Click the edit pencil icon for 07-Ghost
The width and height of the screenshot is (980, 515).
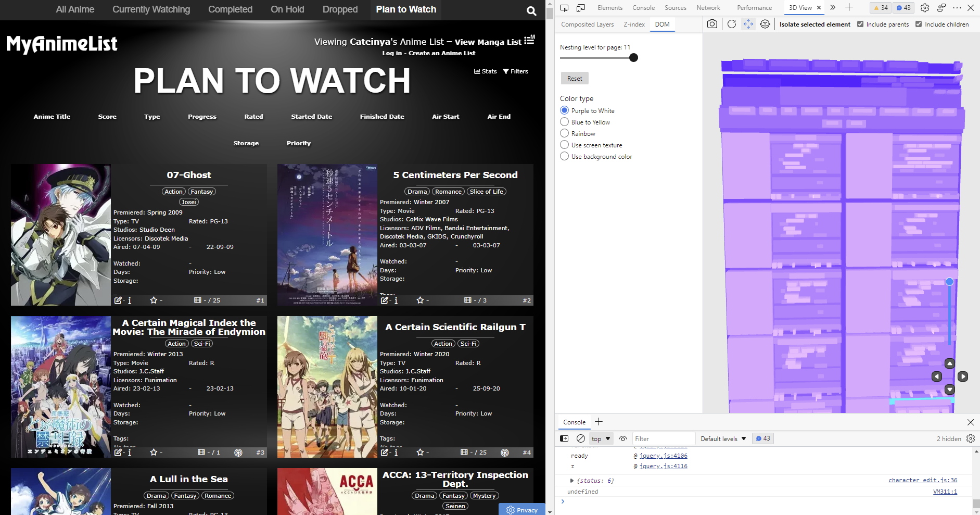(119, 300)
